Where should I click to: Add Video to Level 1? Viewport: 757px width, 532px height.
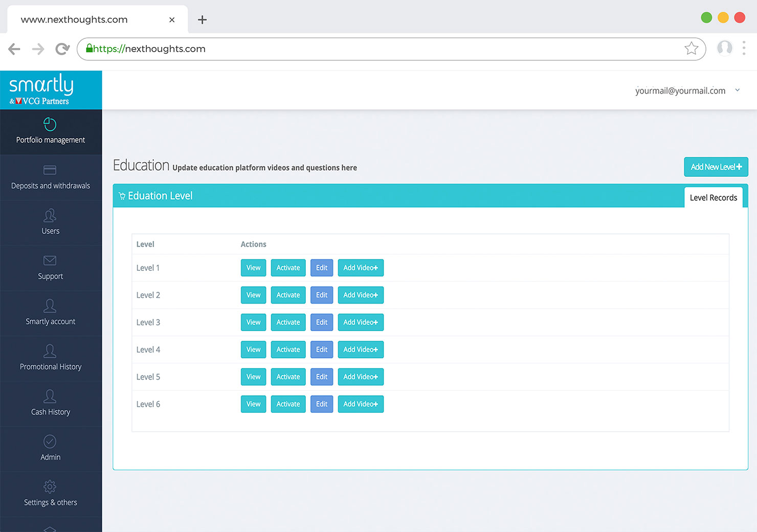coord(361,268)
